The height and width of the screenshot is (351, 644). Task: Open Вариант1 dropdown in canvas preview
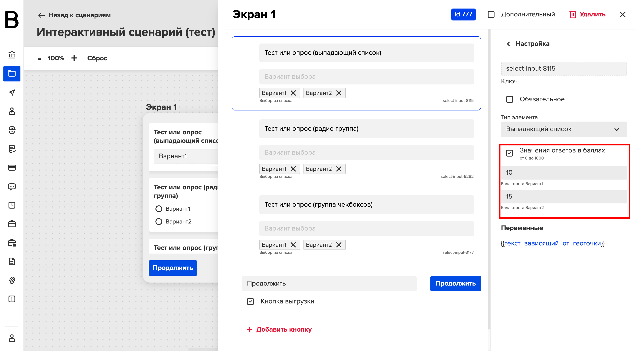pos(186,156)
